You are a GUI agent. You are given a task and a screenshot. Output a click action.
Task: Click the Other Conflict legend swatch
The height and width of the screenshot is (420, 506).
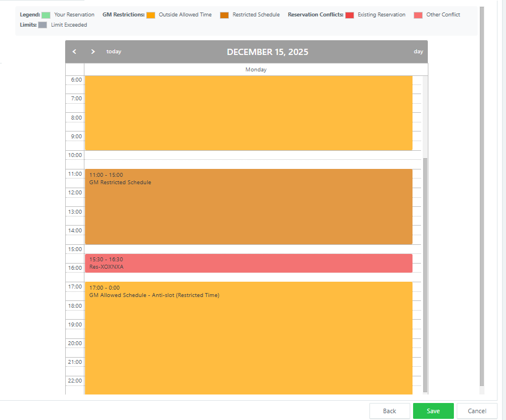click(x=418, y=15)
